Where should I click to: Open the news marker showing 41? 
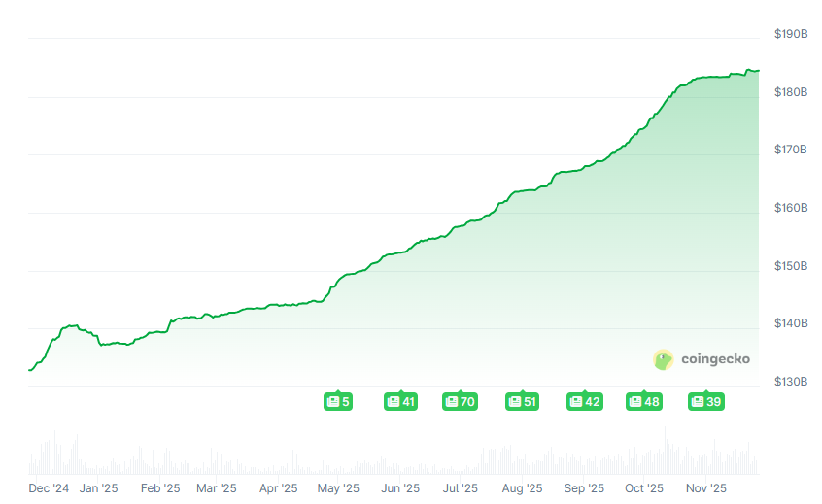(400, 401)
